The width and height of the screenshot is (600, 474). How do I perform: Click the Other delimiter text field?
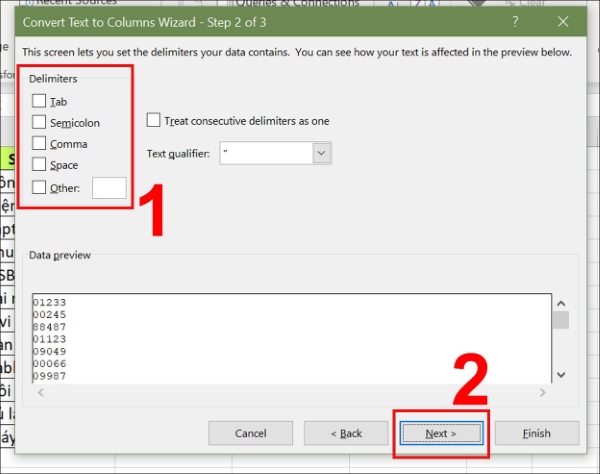[109, 187]
